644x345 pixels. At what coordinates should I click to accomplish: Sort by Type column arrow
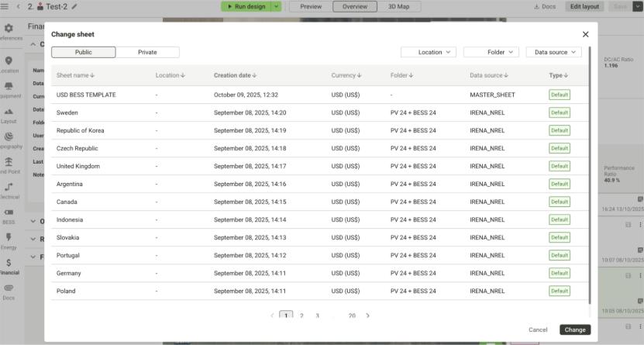pos(566,75)
